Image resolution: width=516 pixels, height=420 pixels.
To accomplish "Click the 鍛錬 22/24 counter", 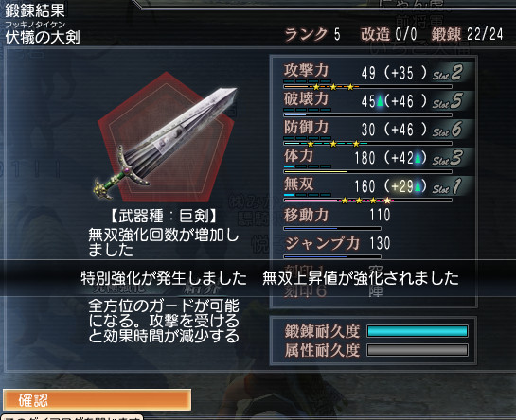I will click(467, 34).
